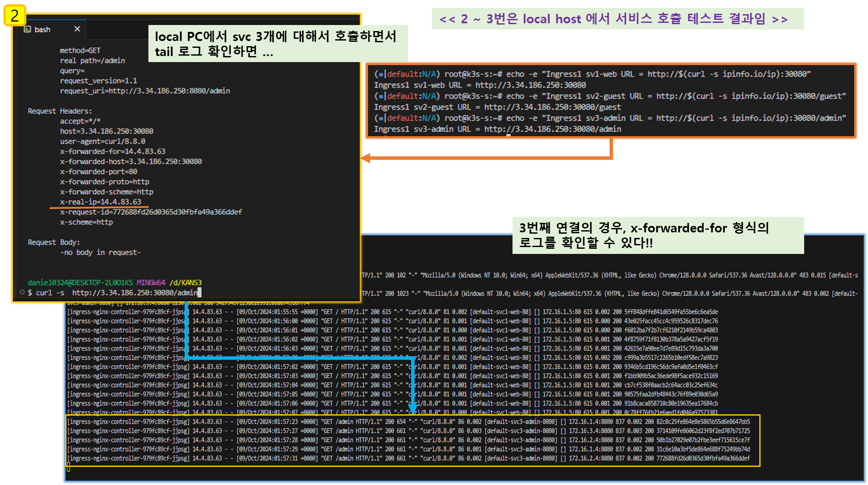Open Ingress1 sv1-web URL :30080 link

point(531,85)
